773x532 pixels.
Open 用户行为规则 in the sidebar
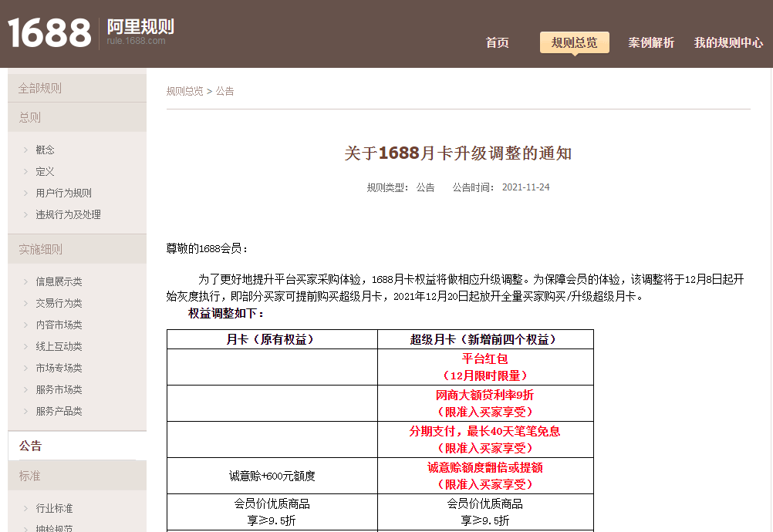click(63, 193)
